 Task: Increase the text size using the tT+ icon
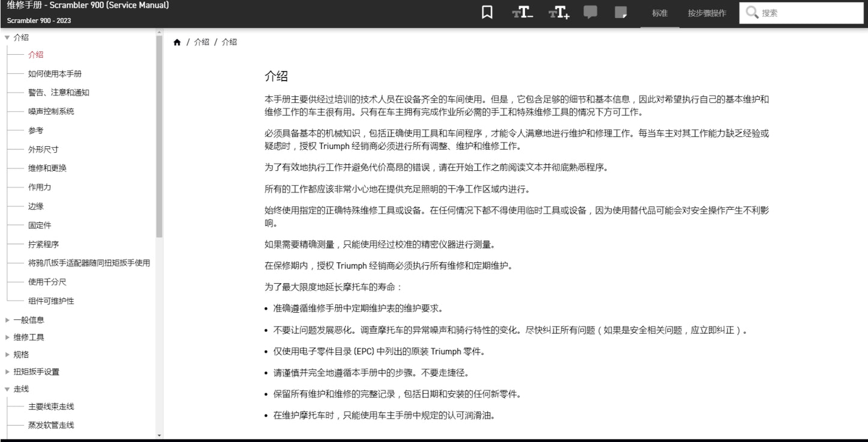point(559,12)
